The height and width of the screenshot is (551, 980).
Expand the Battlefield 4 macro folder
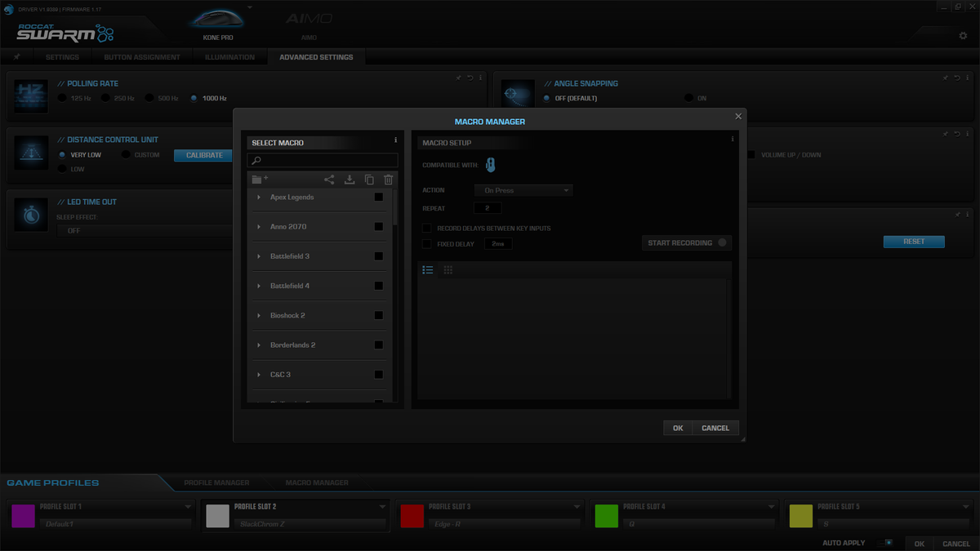click(x=259, y=286)
